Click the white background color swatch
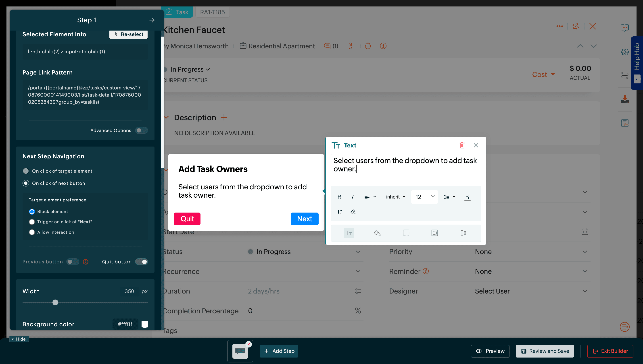643x364 pixels. [x=145, y=324]
